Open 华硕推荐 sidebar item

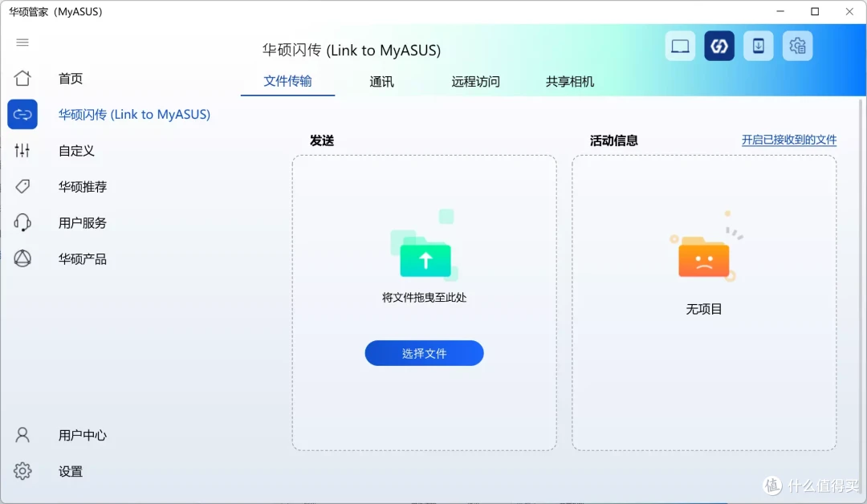(83, 187)
